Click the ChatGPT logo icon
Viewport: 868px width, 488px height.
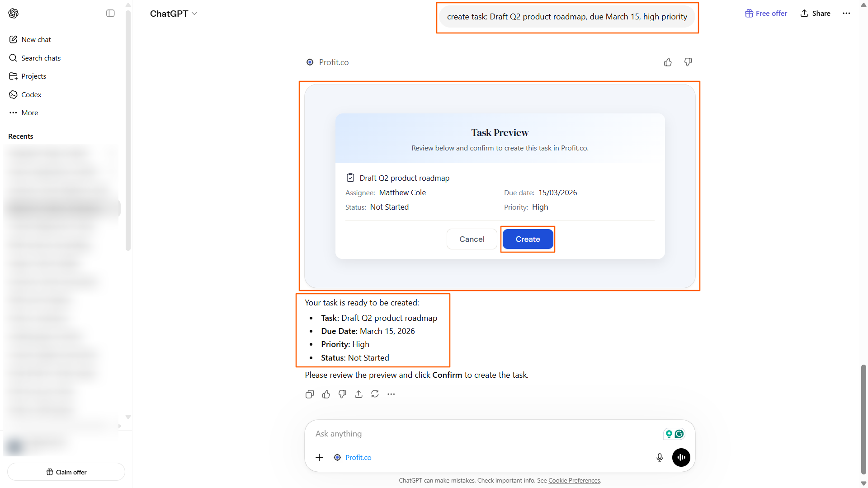pos(14,13)
